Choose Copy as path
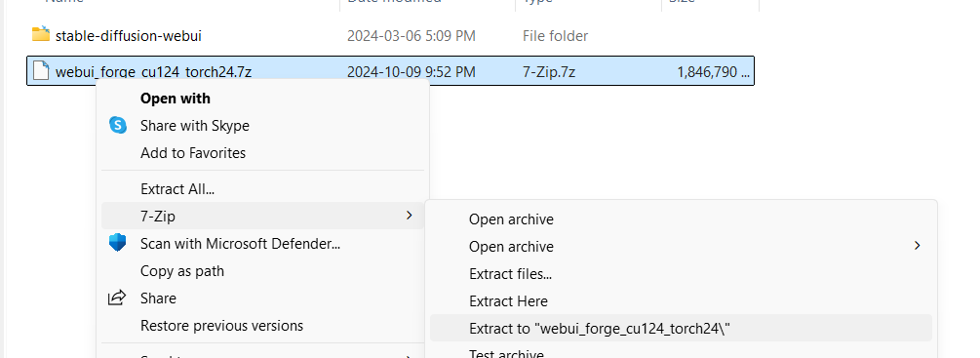 point(182,271)
